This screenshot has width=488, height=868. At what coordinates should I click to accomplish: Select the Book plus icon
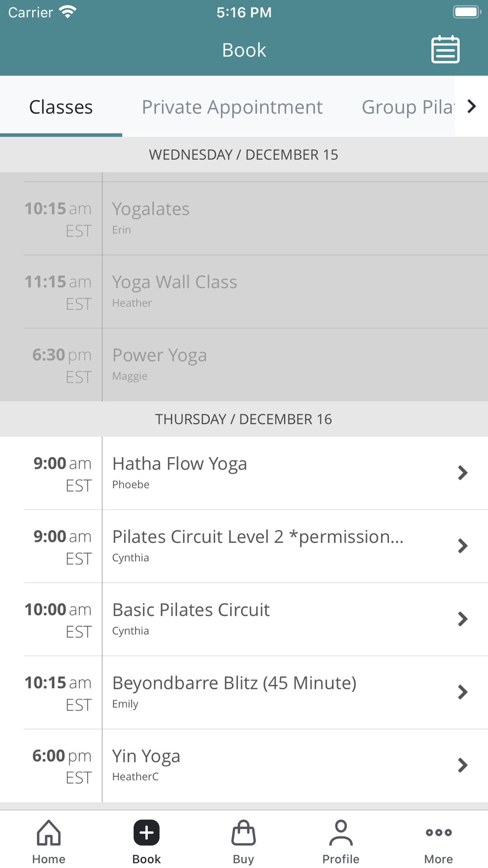pos(146,833)
